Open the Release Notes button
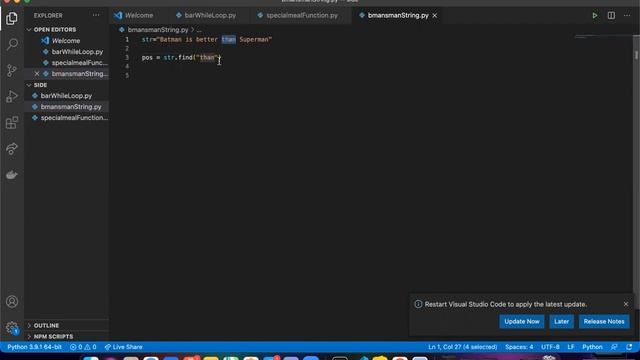This screenshot has width=640, height=360. (x=604, y=321)
